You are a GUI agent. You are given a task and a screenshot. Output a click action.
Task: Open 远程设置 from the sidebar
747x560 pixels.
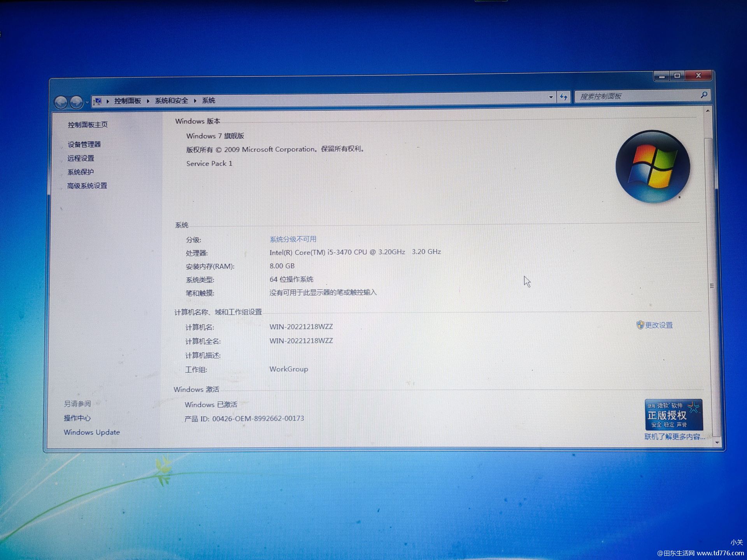point(81,158)
